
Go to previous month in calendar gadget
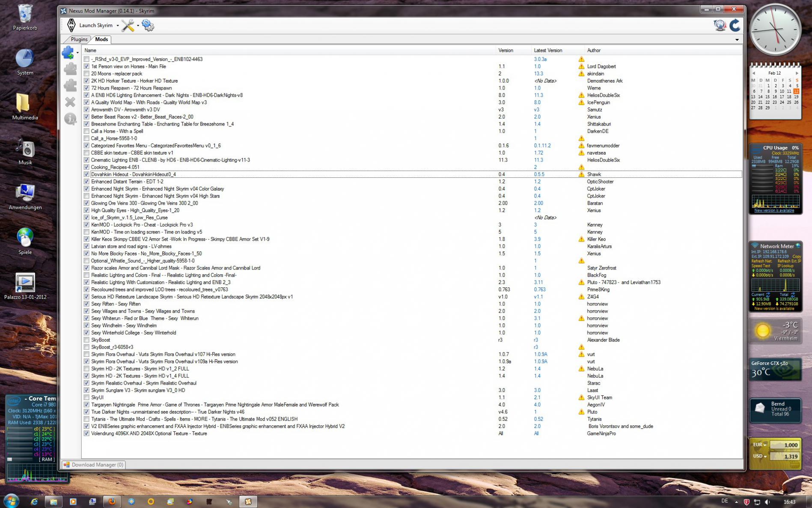753,73
